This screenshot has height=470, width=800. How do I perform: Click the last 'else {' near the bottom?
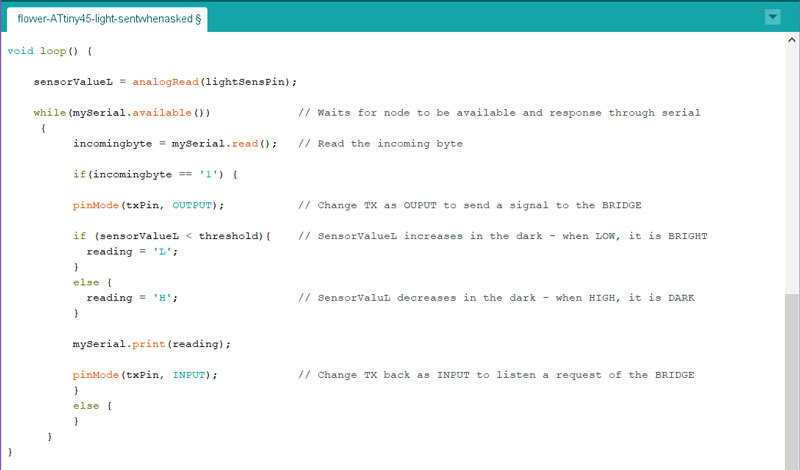click(92, 406)
